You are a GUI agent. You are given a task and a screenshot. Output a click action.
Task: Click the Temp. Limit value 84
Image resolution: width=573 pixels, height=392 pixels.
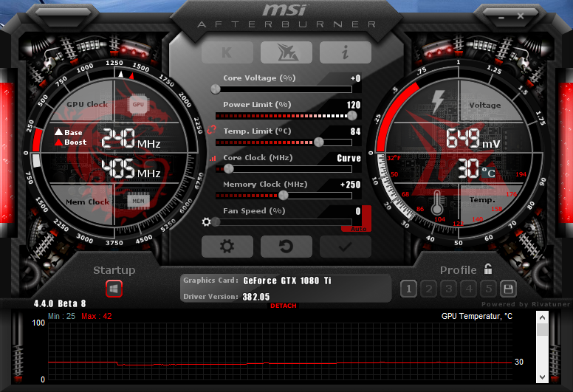[x=355, y=131]
